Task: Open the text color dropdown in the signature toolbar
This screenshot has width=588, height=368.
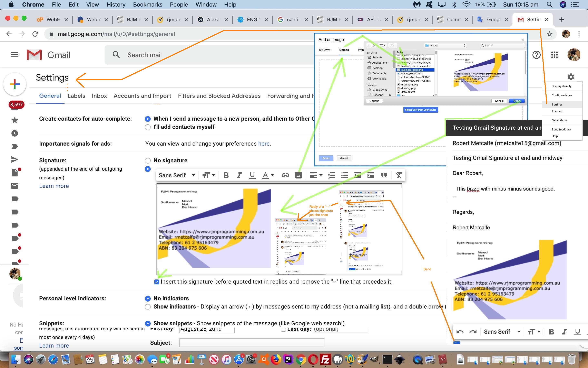Action: click(268, 175)
